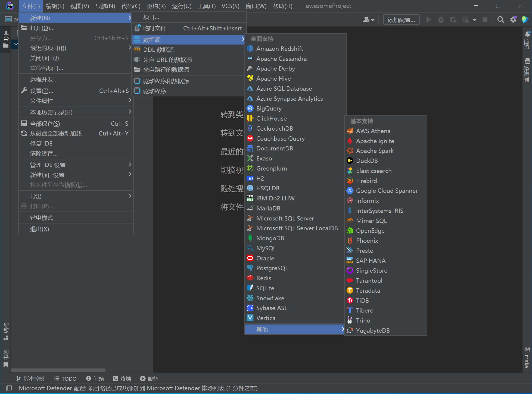Toggle the 项目 tool window on left sidebar

click(6, 39)
